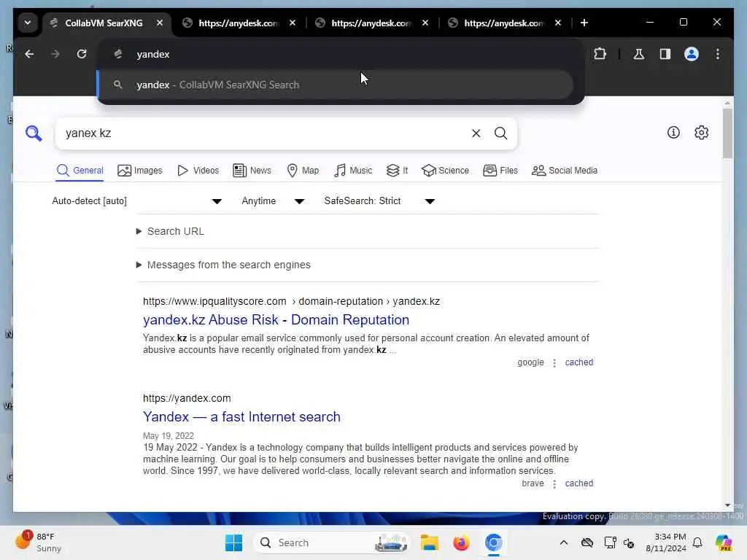Screen dimensions: 747x560
Task: Open the Chrome profile avatar
Action: coord(692,54)
